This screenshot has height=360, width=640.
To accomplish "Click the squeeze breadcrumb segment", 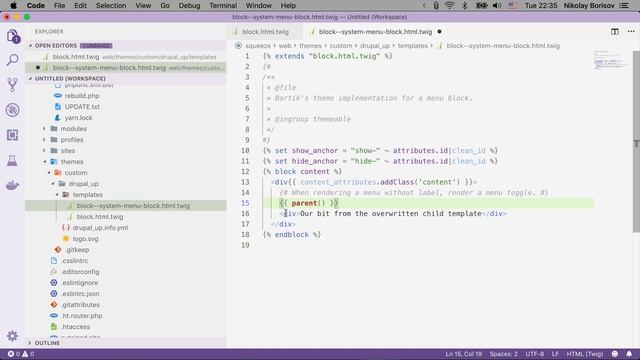I will pos(258,46).
